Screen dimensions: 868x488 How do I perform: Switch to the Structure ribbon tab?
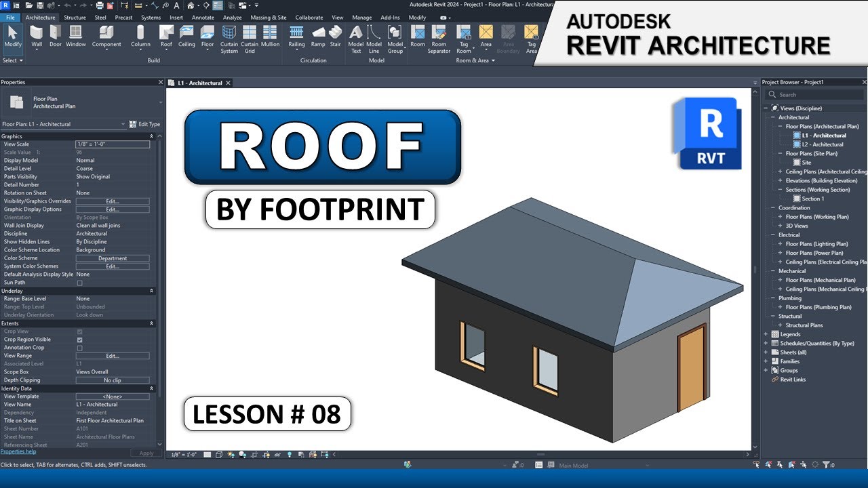coord(75,18)
